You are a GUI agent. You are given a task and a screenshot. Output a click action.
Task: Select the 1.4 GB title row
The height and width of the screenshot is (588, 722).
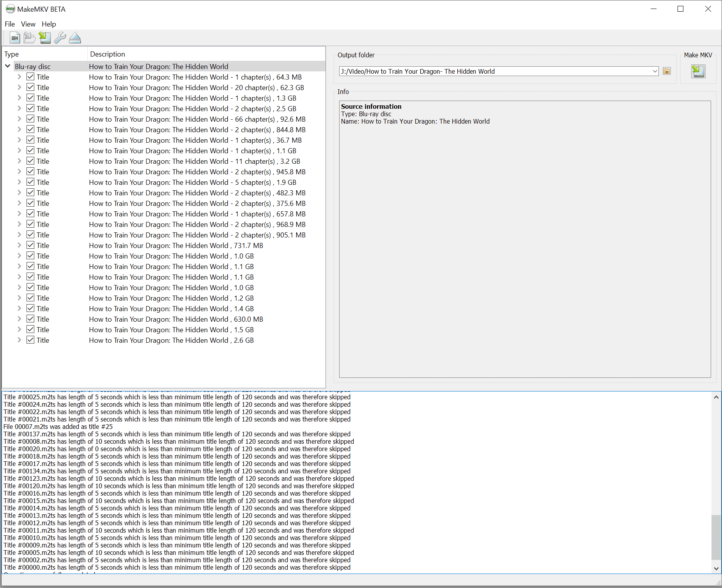(x=164, y=308)
